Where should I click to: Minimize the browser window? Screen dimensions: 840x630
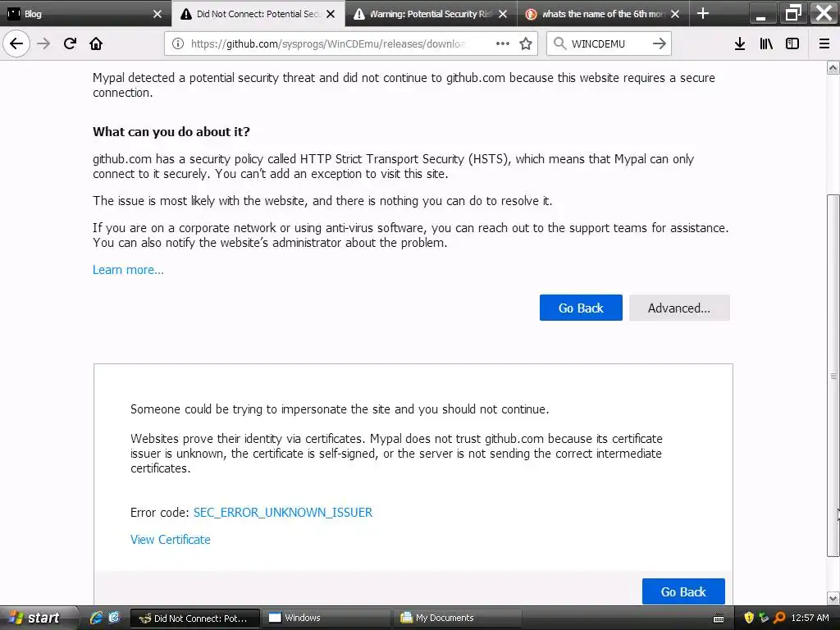click(x=760, y=13)
